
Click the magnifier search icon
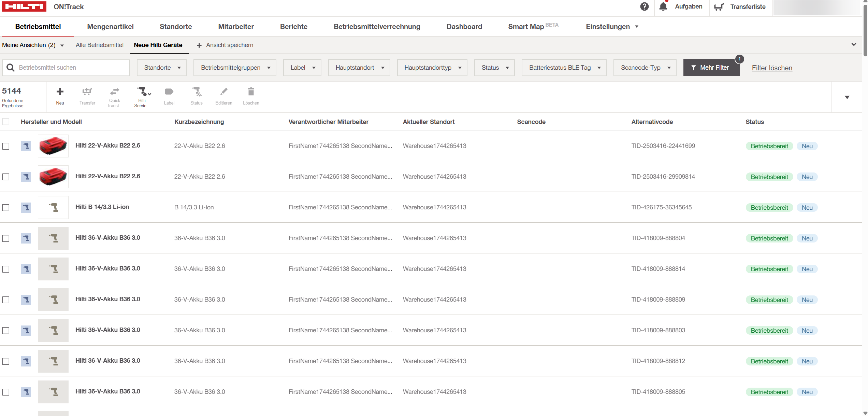click(11, 68)
